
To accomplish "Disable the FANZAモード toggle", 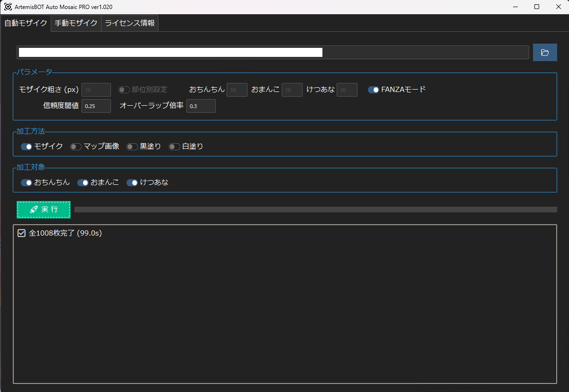I will pos(374,90).
